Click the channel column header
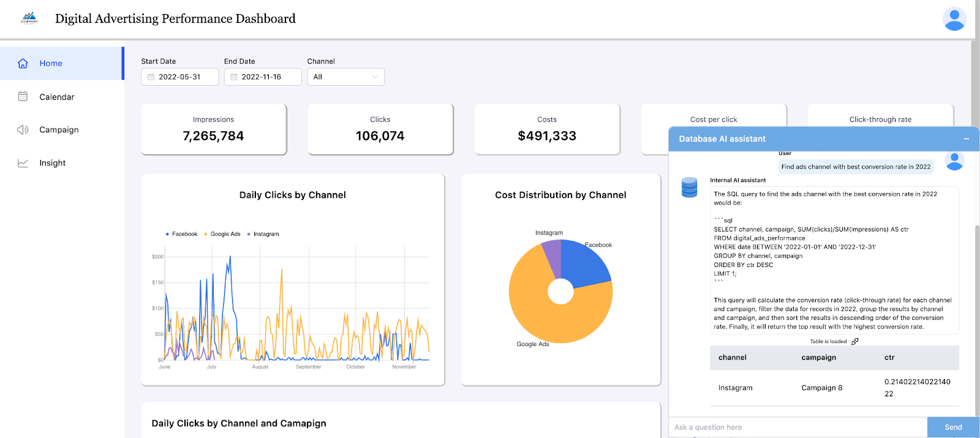 733,357
